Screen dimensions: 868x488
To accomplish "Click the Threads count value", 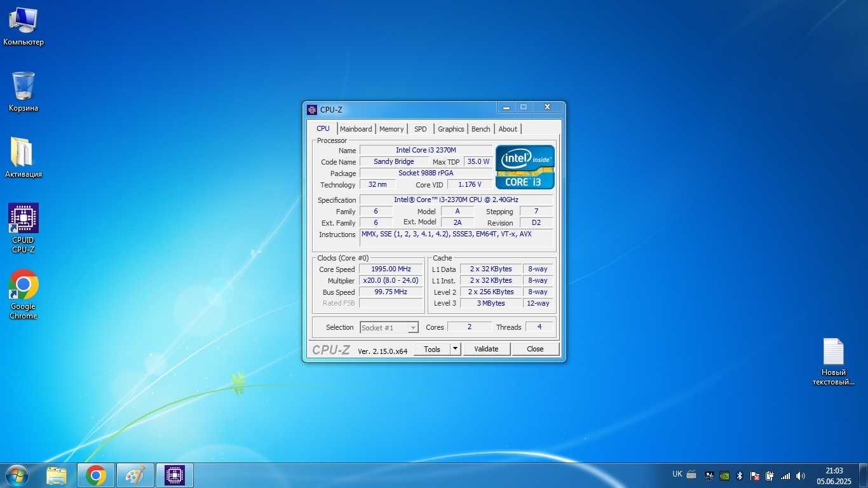I will coord(539,327).
